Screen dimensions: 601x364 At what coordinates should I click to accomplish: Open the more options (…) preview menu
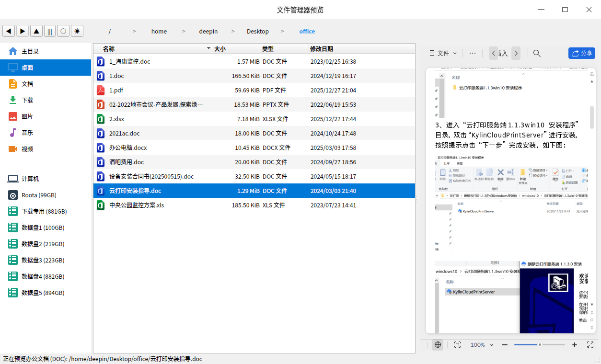tap(473, 53)
